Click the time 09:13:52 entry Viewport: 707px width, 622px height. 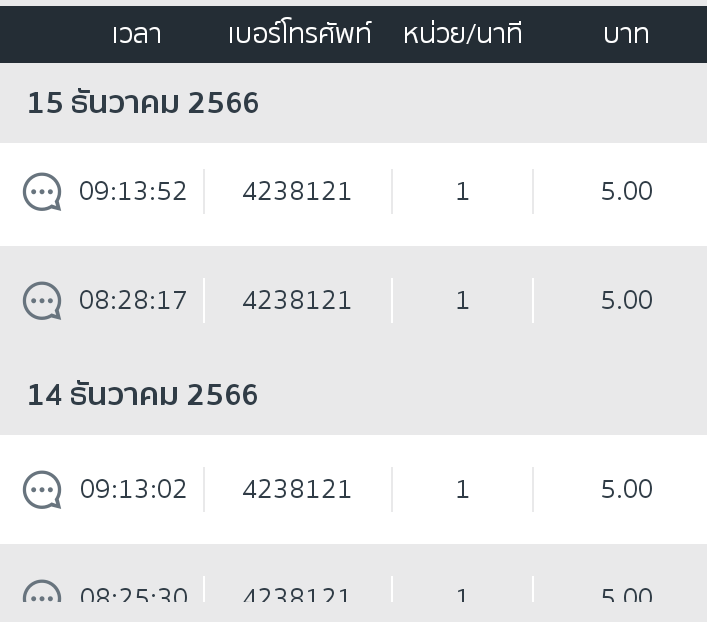coord(133,191)
